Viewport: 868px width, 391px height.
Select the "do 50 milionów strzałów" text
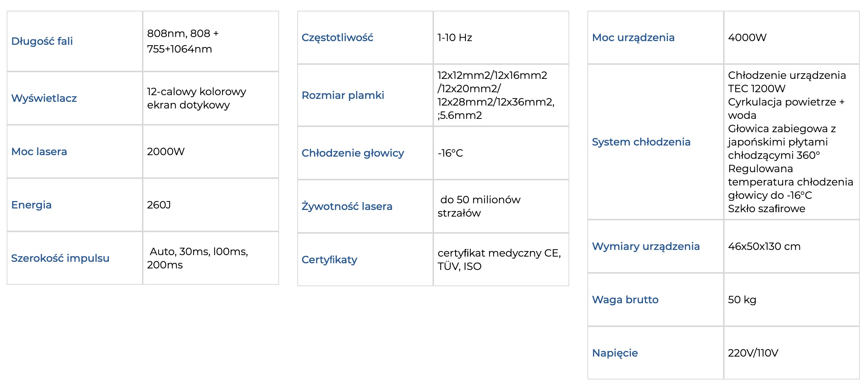(x=479, y=206)
